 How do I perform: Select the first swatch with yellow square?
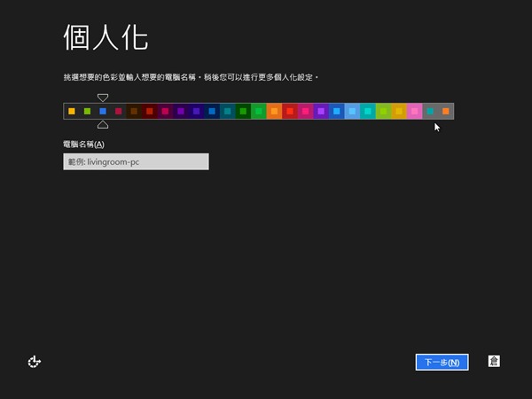pos(72,112)
